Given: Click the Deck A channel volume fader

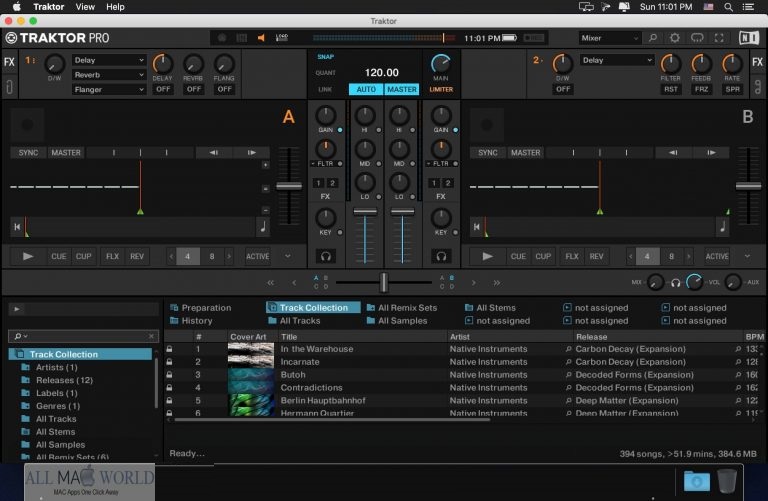Looking at the screenshot, I should (x=365, y=212).
